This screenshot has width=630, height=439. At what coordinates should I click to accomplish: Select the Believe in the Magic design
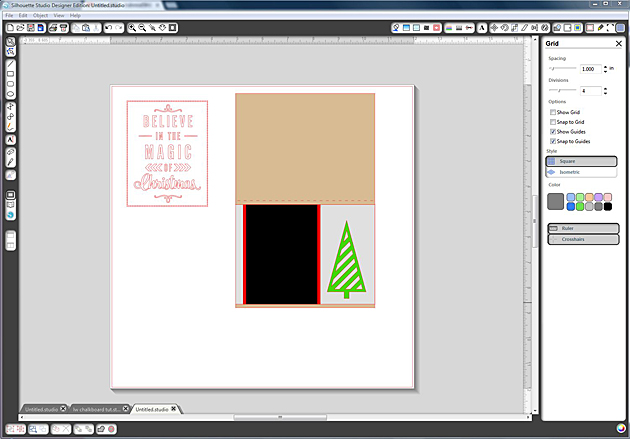coord(167,153)
